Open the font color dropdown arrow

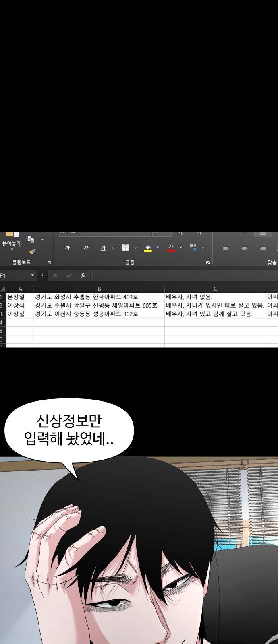(x=181, y=248)
